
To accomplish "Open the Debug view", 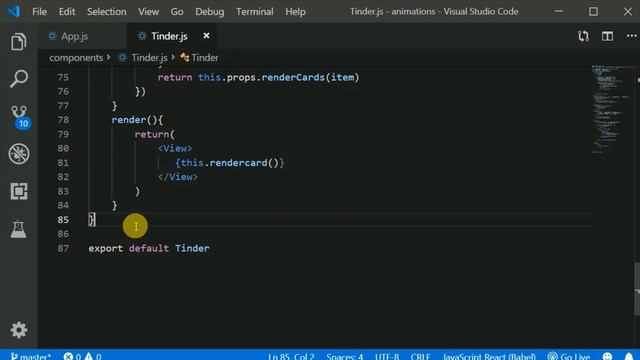I will 18,154.
